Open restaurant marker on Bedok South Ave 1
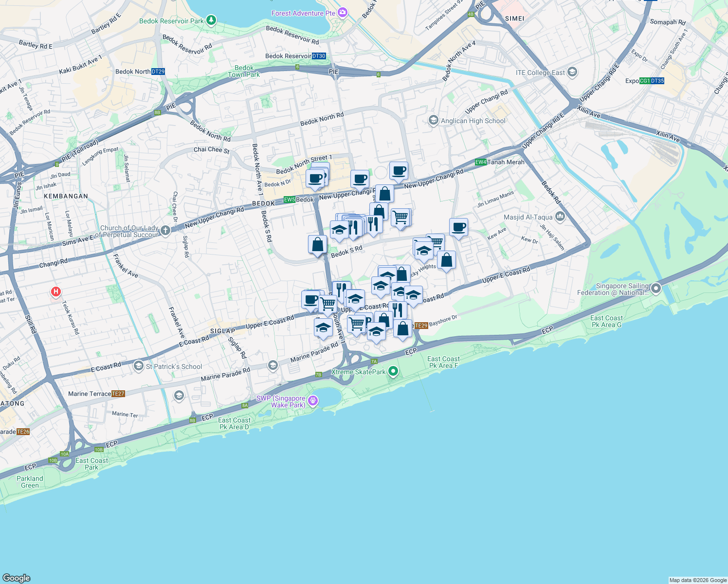The image size is (728, 584). [342, 291]
